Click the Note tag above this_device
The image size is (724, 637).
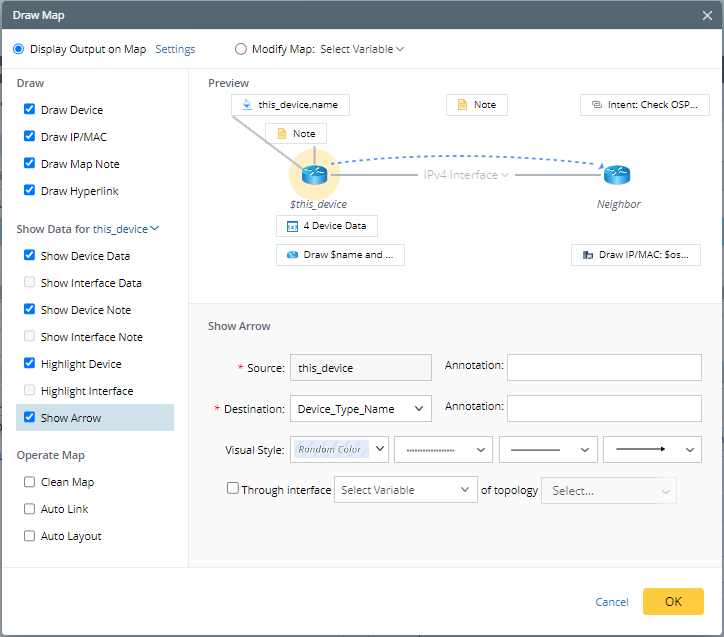click(295, 133)
